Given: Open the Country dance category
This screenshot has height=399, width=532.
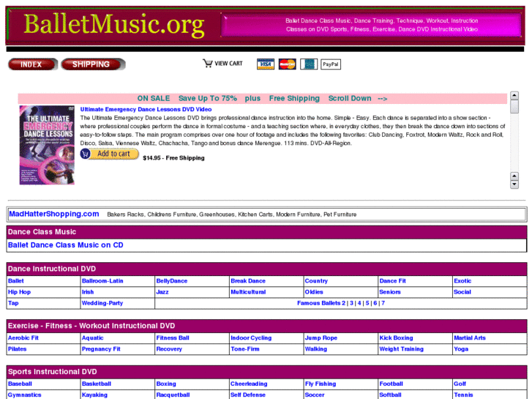Looking at the screenshot, I should [316, 281].
